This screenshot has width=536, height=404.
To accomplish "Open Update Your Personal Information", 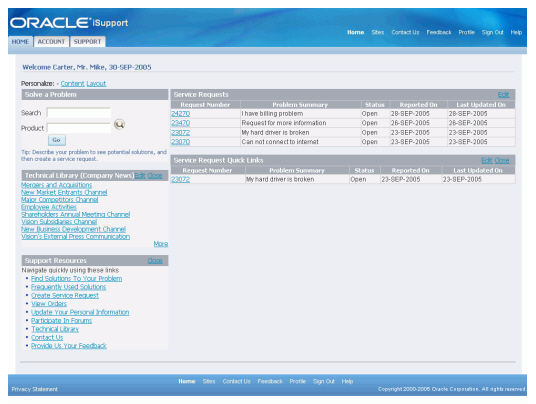I will coord(80,312).
